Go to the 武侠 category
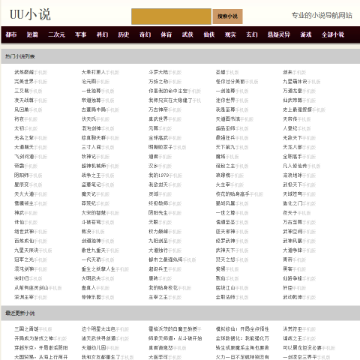The height and width of the screenshot is (360, 360). click(187, 35)
